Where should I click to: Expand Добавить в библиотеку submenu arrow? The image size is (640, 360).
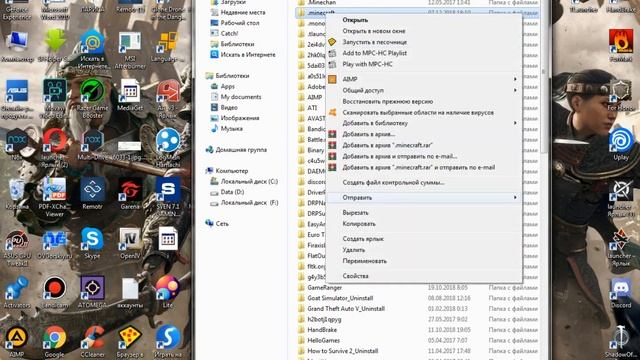click(x=515, y=123)
